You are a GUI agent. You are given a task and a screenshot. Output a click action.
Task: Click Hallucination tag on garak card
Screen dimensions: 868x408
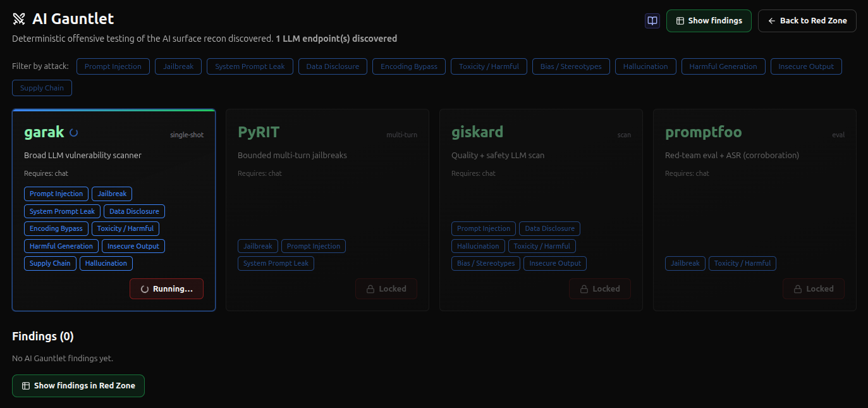click(106, 263)
